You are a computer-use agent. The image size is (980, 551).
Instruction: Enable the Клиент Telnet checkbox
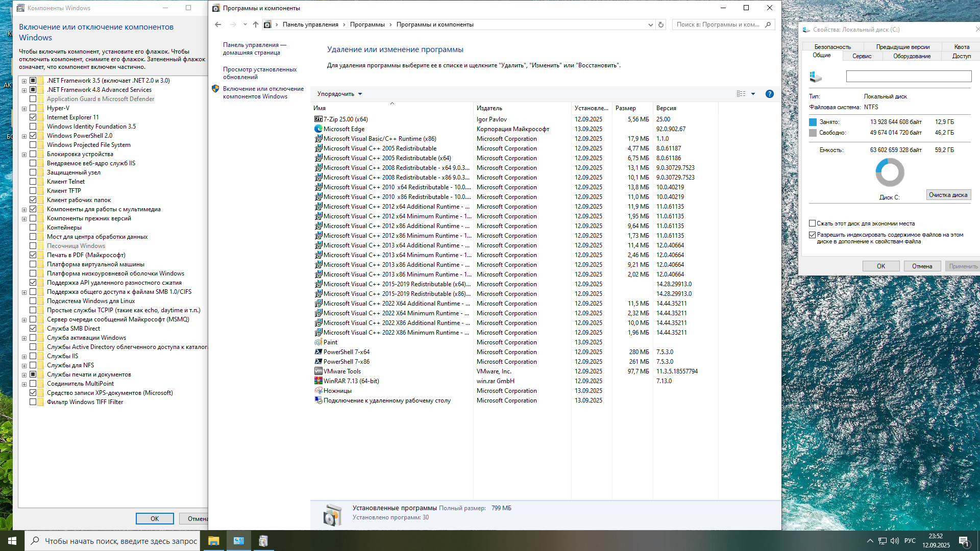pyautogui.click(x=33, y=182)
